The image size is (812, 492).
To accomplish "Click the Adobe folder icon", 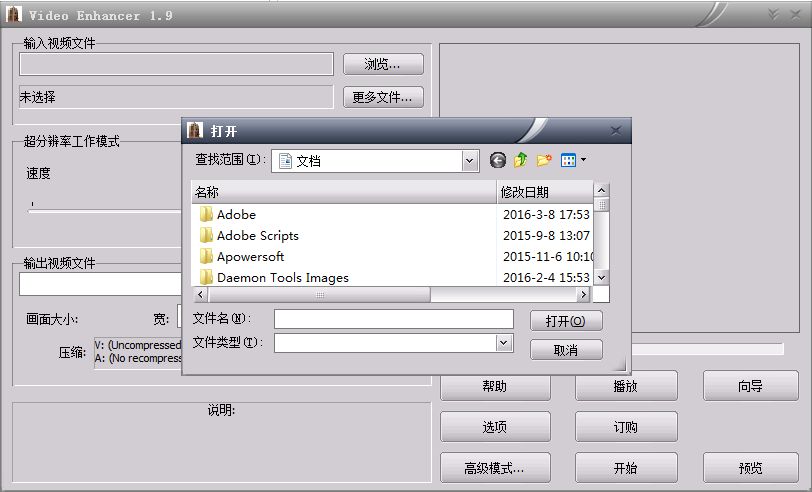I will pyautogui.click(x=206, y=214).
